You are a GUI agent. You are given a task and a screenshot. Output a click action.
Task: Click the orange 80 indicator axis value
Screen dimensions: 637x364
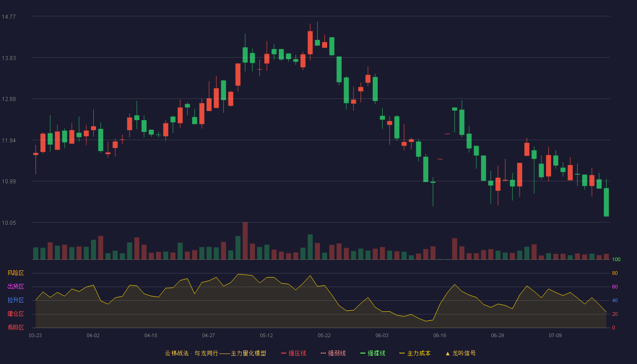pos(615,273)
